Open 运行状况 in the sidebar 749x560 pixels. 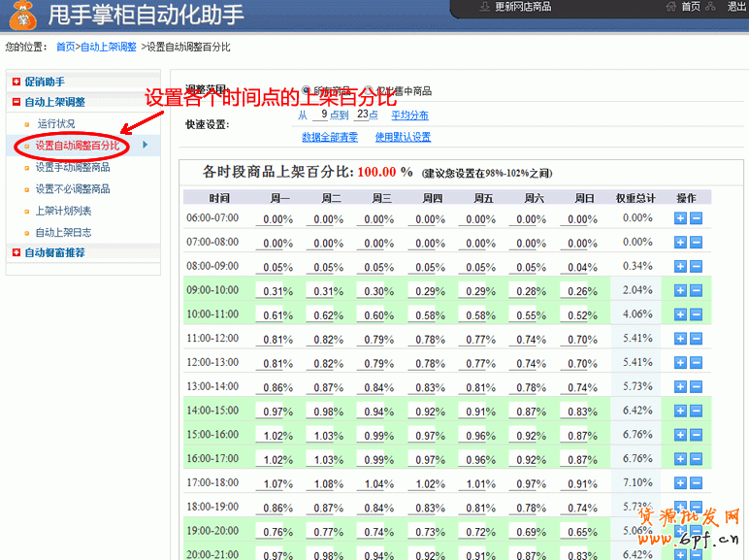pos(55,123)
